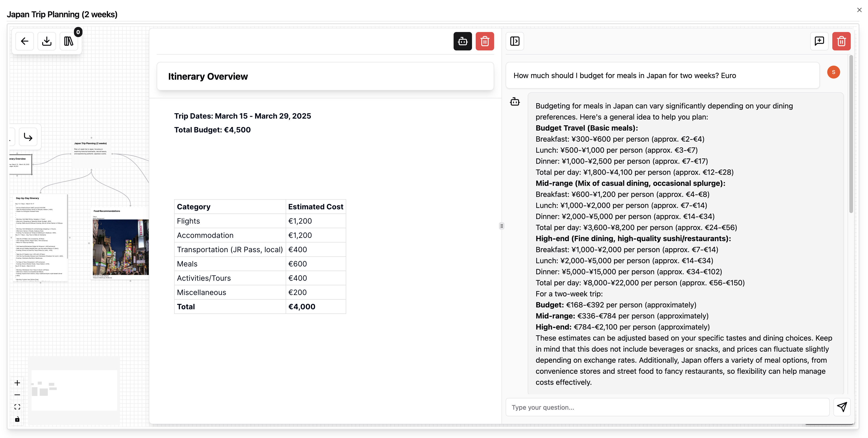Select the partially visible Itinerary Overview canvas node
The height and width of the screenshot is (438, 868).
click(x=21, y=164)
